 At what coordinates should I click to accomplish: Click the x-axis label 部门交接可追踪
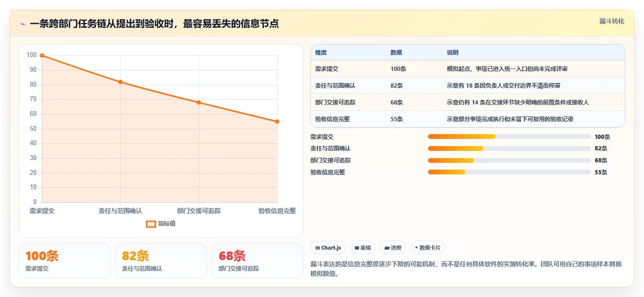click(199, 211)
